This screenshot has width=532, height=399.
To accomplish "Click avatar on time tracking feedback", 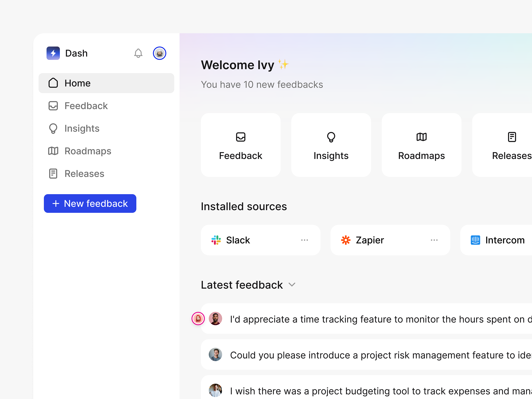I will [x=215, y=319].
